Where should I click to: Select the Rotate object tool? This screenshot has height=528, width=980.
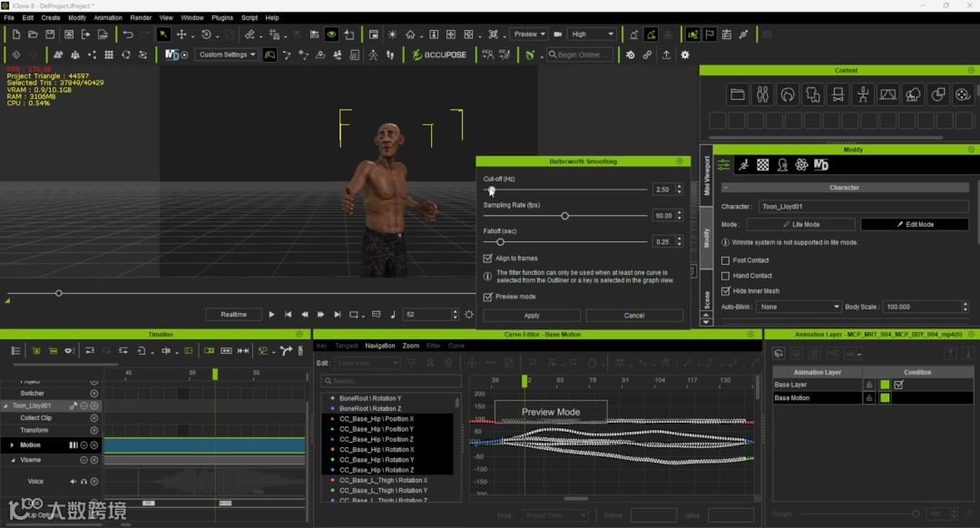206,34
